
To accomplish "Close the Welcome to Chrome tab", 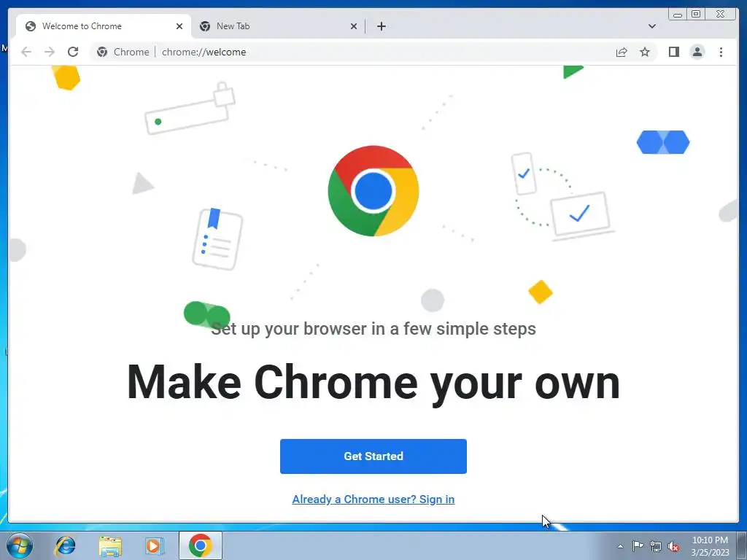I will pyautogui.click(x=179, y=26).
